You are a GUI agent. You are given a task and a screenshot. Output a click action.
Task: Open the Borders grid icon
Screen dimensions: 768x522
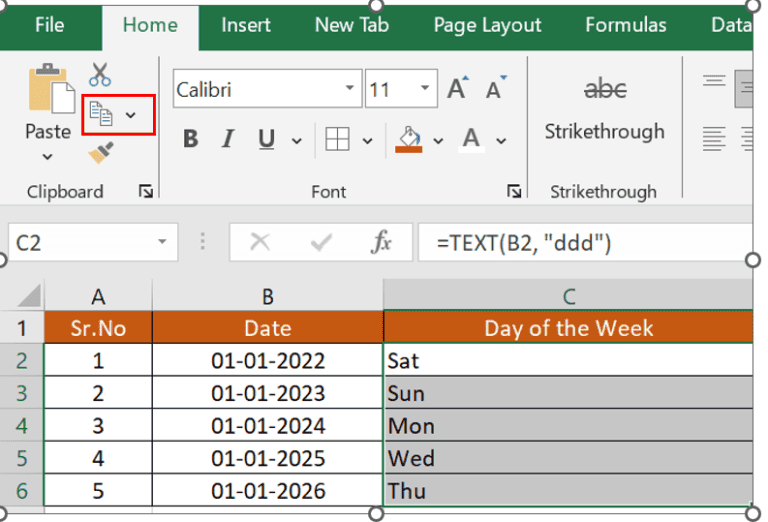(337, 139)
